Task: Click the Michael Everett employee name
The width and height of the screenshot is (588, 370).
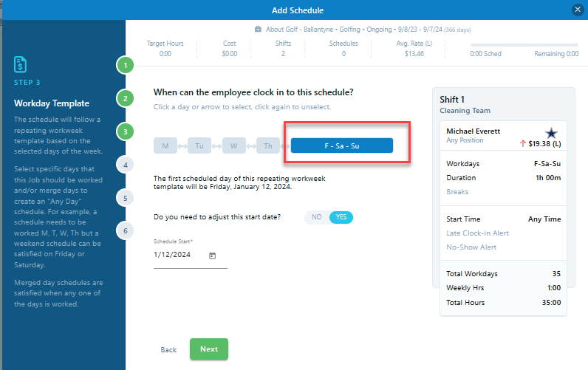Action: tap(474, 131)
